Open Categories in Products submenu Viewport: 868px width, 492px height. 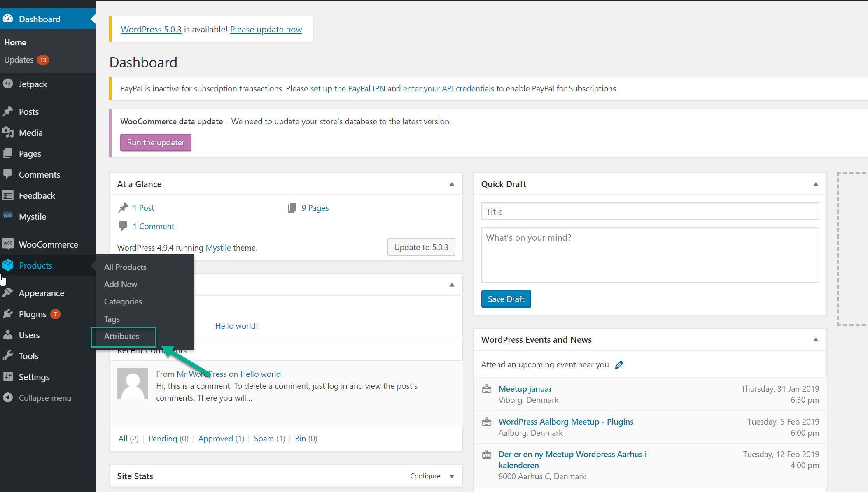point(123,302)
